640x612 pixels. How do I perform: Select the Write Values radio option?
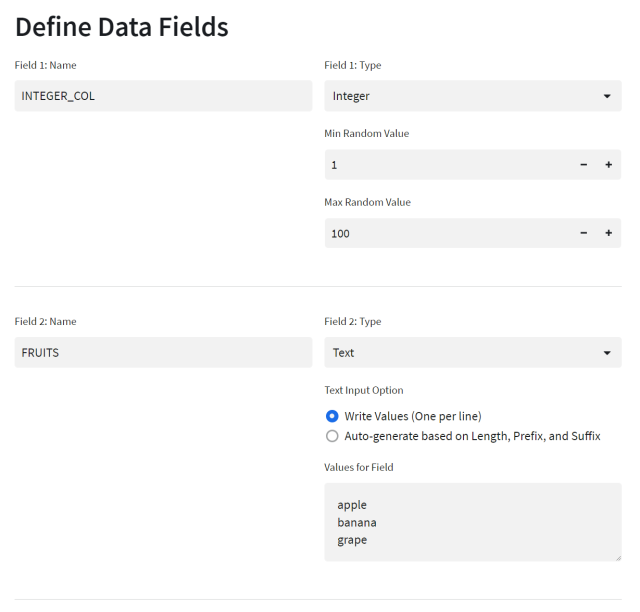tap(332, 416)
